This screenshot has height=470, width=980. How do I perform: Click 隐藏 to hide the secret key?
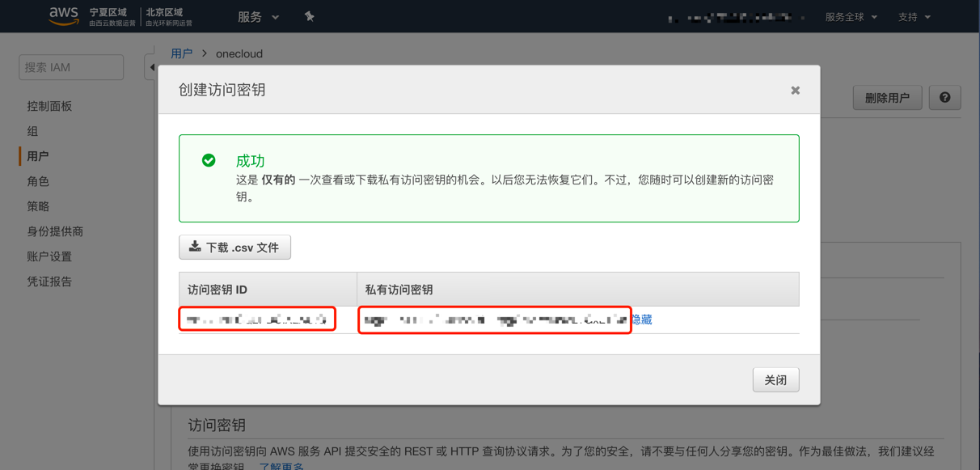click(641, 320)
